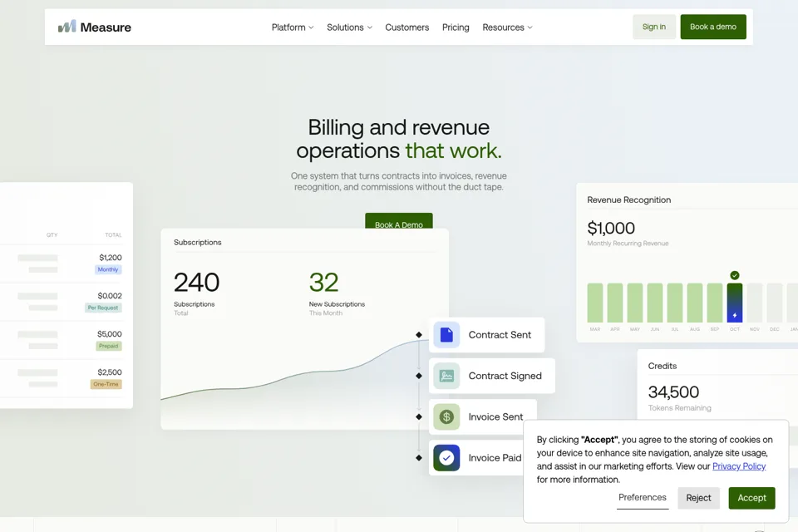798x532 pixels.
Task: Click the Measure brand name
Action: coord(106,27)
